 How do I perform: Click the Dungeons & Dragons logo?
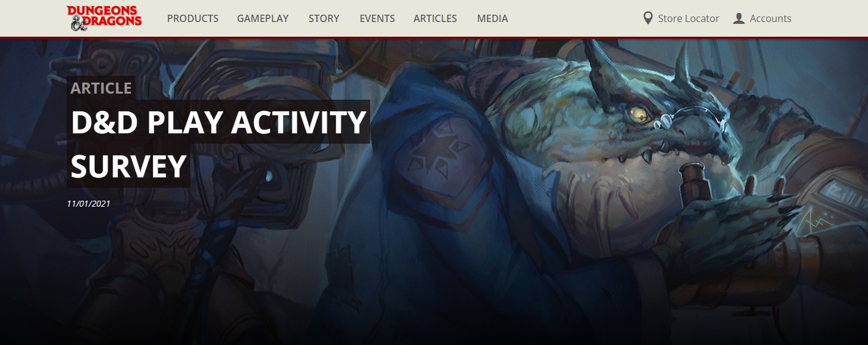[104, 18]
